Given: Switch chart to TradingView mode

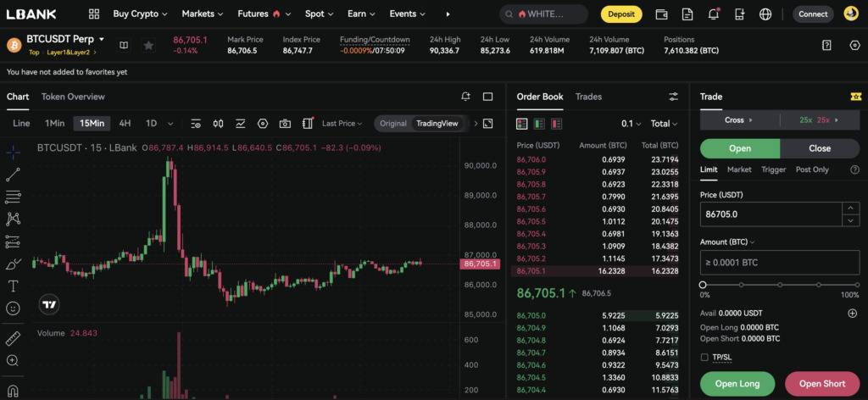Looking at the screenshot, I should [x=437, y=124].
